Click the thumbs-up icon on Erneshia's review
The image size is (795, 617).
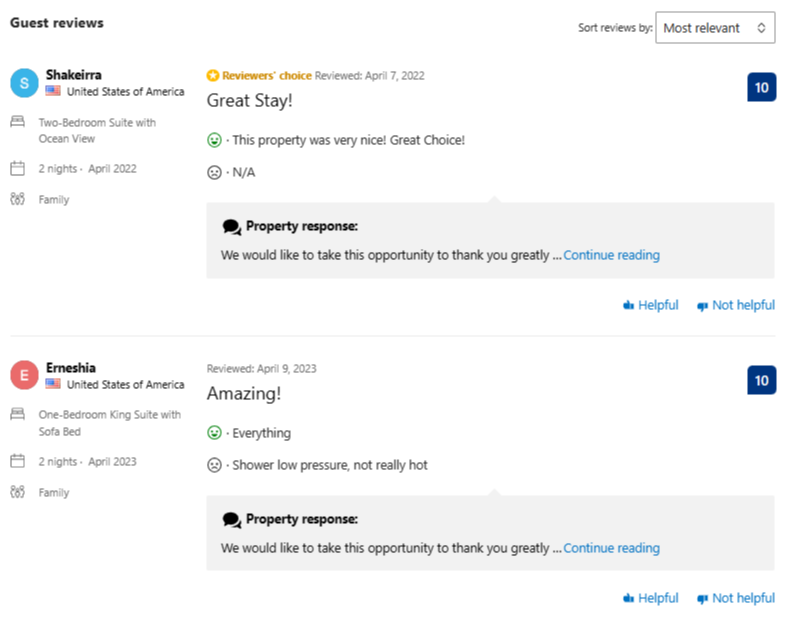[x=629, y=598]
